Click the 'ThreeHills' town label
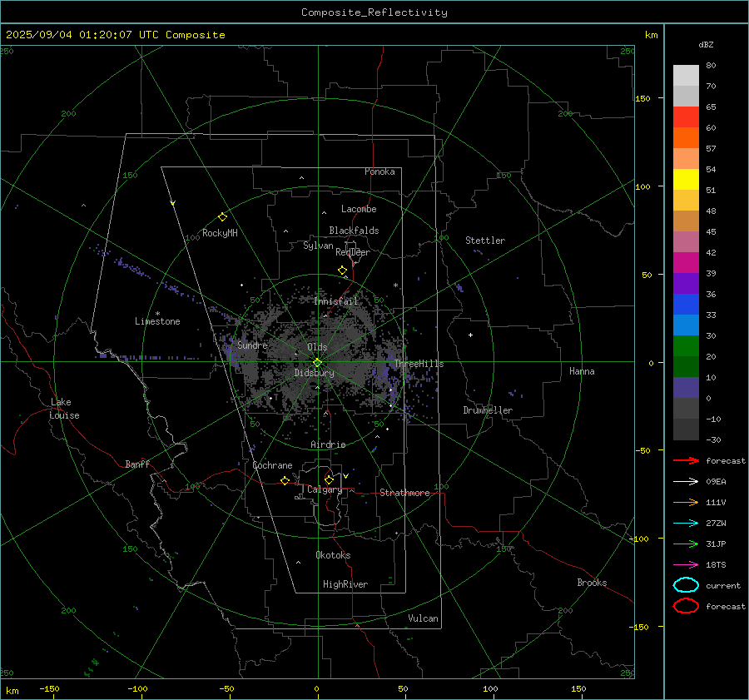This screenshot has width=749, height=700. [x=419, y=364]
